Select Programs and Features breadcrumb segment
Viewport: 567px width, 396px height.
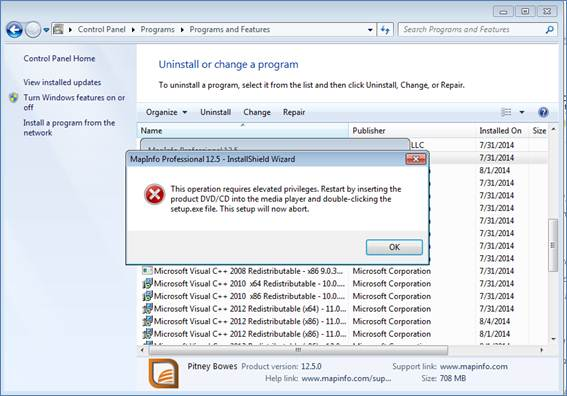tap(230, 29)
